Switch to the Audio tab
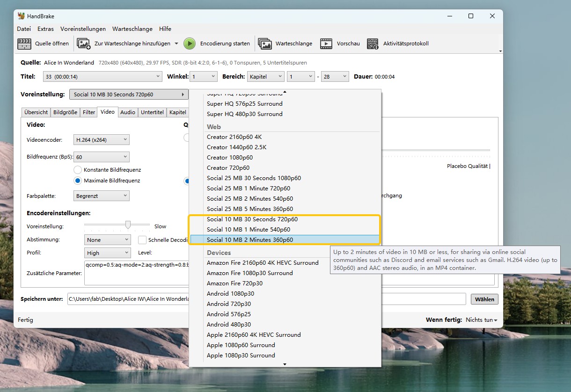 [x=128, y=112]
